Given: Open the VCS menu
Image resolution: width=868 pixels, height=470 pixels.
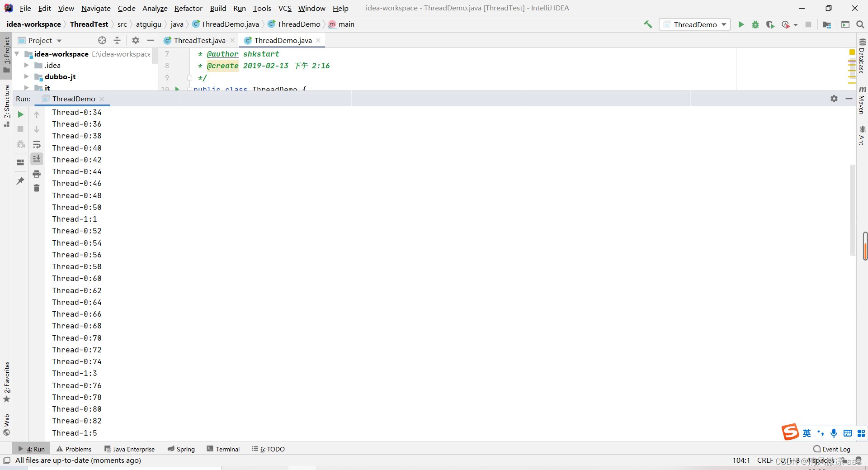Looking at the screenshot, I should 285,8.
